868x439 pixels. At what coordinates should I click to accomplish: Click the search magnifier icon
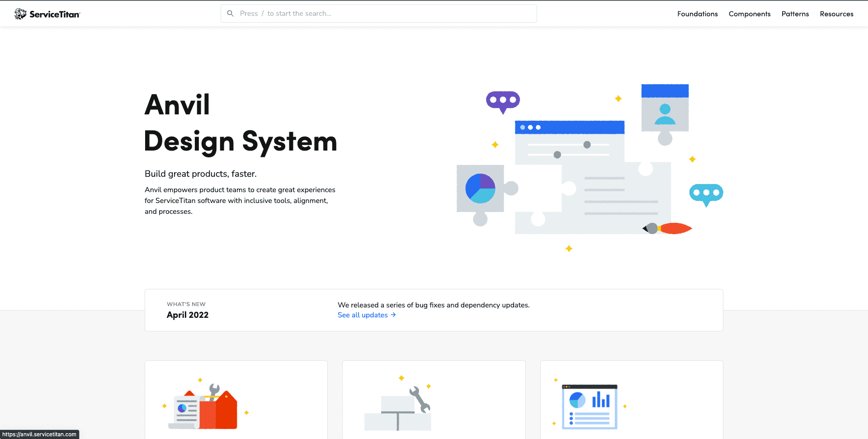click(230, 14)
